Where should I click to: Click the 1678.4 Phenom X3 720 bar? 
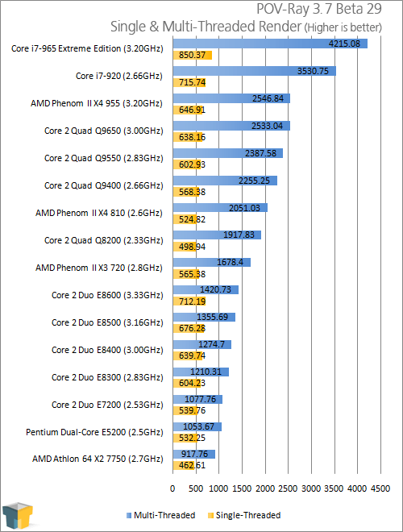pyautogui.click(x=212, y=262)
